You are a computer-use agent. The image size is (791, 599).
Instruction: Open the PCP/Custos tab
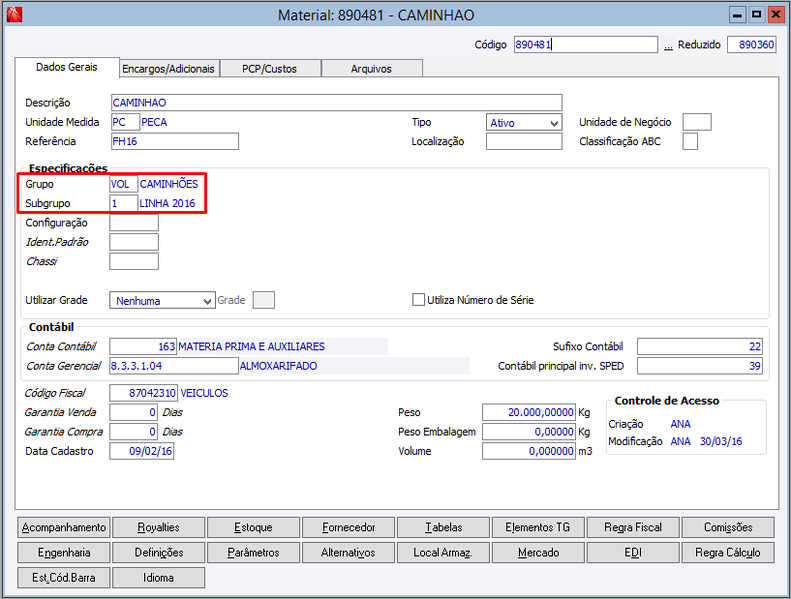click(270, 69)
